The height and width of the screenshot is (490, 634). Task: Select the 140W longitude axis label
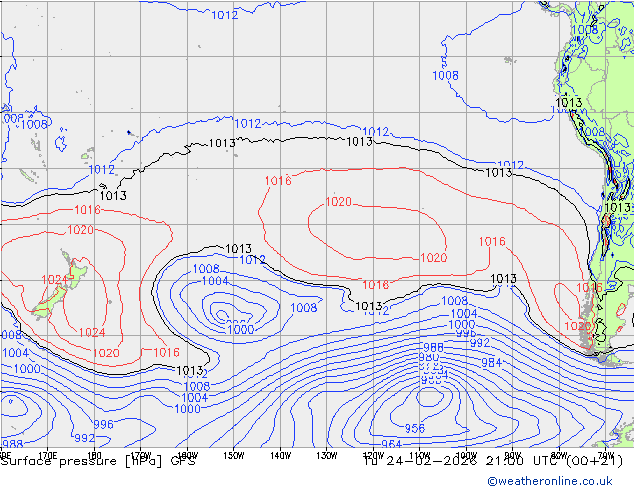(x=280, y=456)
